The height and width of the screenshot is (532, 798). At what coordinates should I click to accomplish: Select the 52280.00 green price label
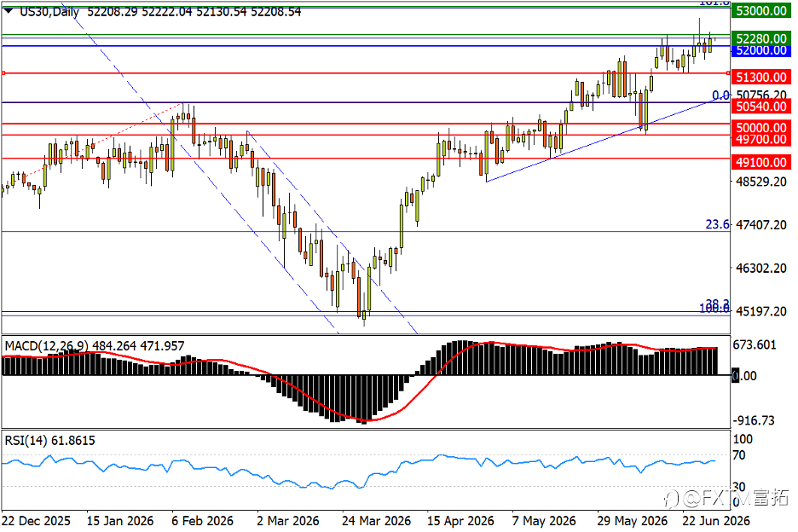(x=760, y=38)
